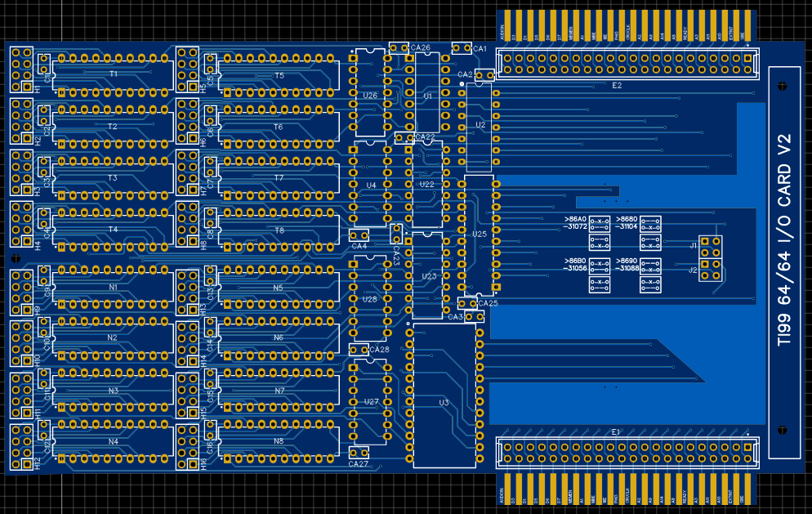Click the >8690 address label

[627, 261]
